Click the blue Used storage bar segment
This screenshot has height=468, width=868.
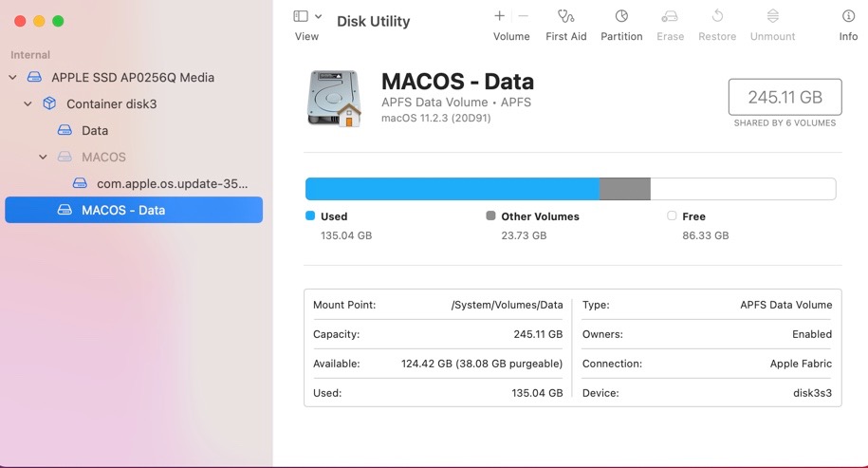(x=452, y=189)
